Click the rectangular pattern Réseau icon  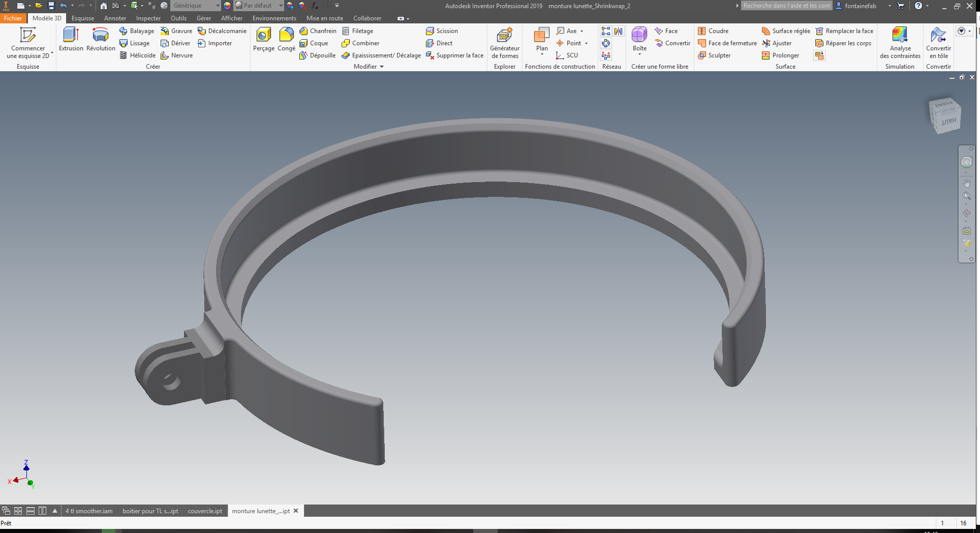[606, 31]
